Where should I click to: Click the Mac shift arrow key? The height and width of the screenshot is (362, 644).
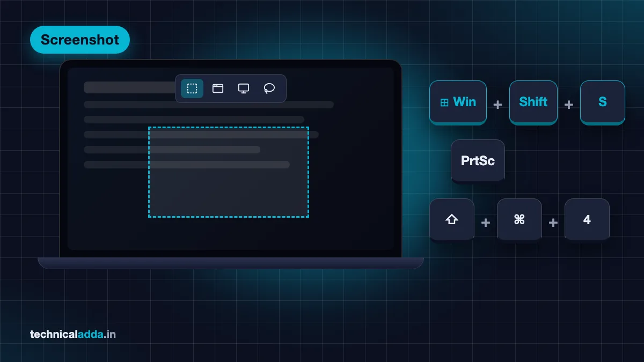coord(452,220)
